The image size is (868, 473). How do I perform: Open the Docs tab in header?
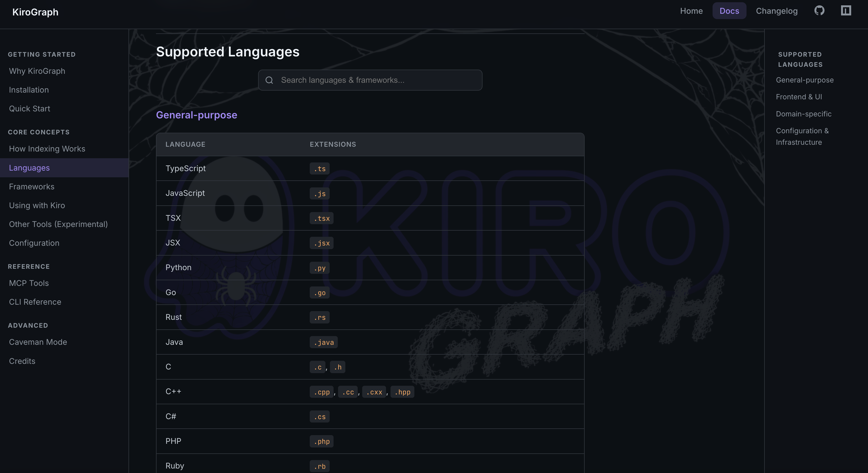click(729, 11)
